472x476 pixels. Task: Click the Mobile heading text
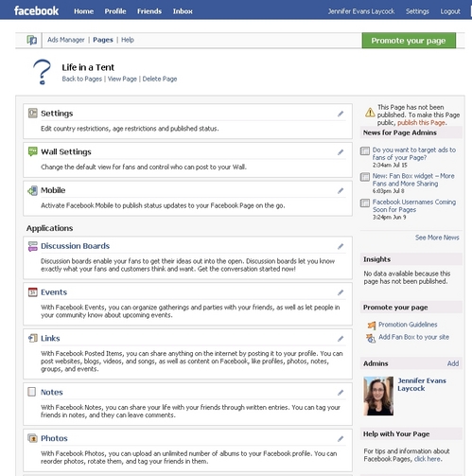[53, 190]
